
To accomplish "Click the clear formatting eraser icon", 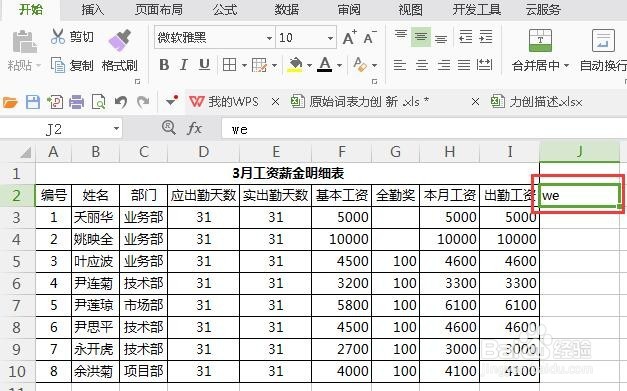I will point(360,64).
